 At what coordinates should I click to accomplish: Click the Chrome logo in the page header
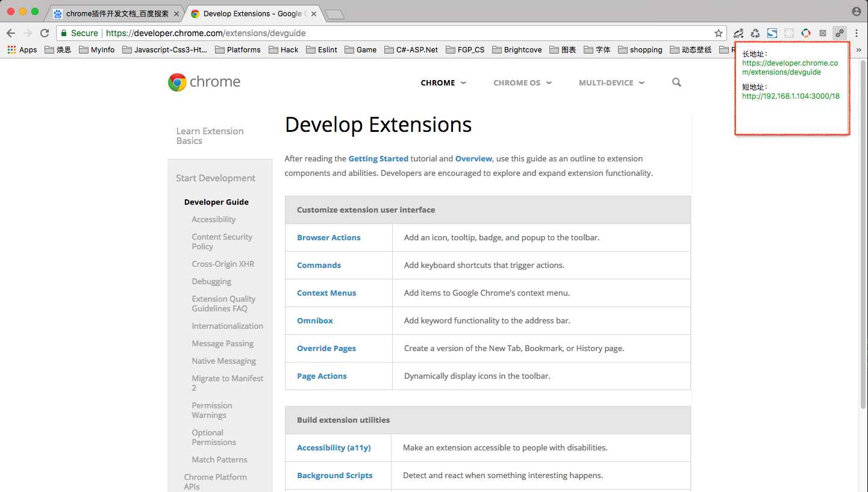(204, 82)
